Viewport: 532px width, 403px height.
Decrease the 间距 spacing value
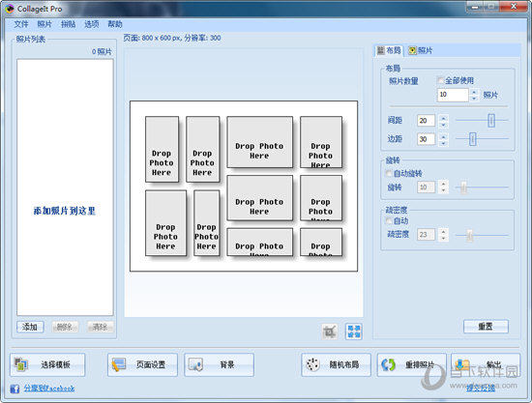pos(443,124)
